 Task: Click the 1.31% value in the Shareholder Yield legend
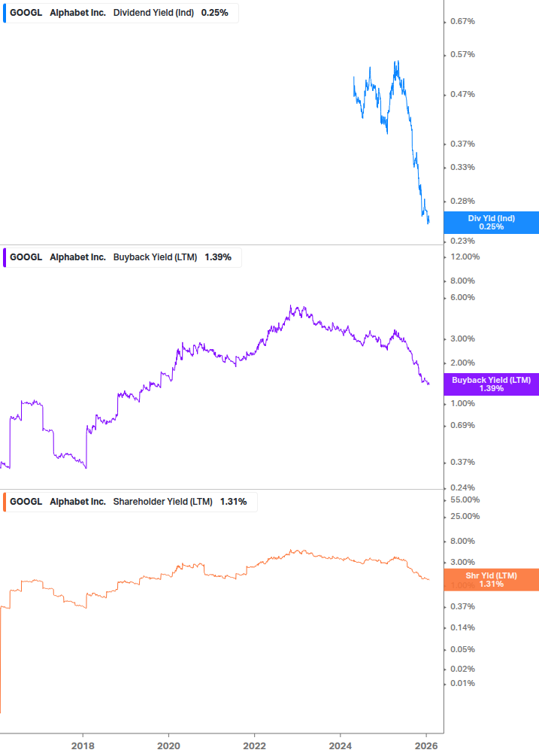pyautogui.click(x=233, y=502)
